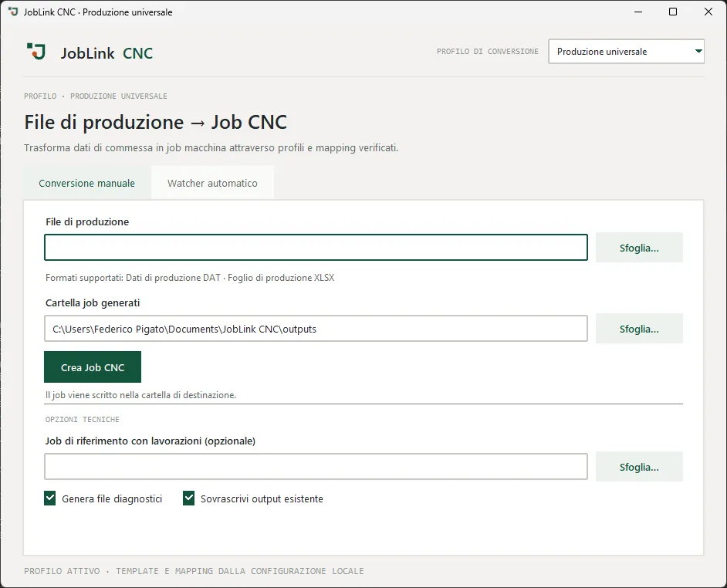
Task: Switch to the Conversione manuale tab
Action: pos(86,183)
